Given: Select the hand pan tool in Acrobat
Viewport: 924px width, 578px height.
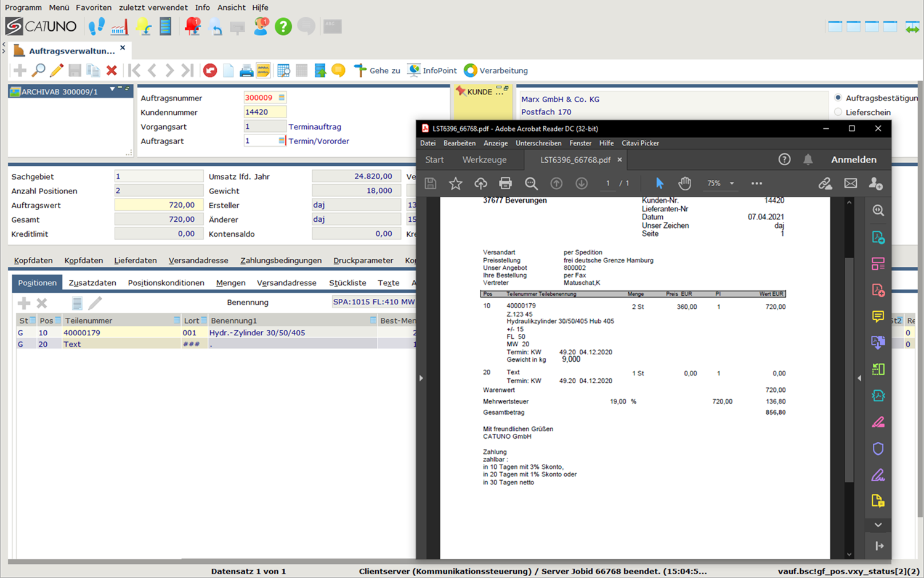Looking at the screenshot, I should pyautogui.click(x=684, y=184).
